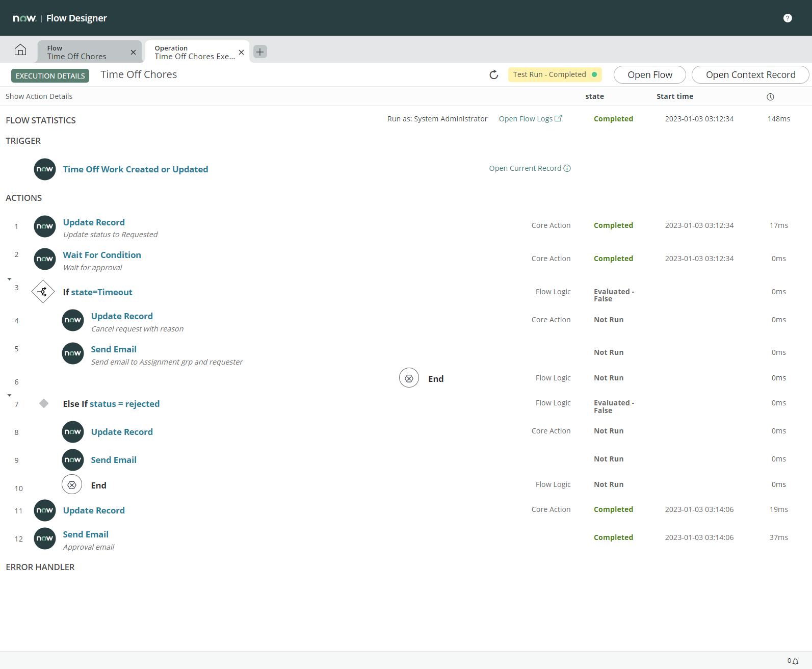
Task: Select the Operation Time Off Chores tab
Action: coord(194,52)
